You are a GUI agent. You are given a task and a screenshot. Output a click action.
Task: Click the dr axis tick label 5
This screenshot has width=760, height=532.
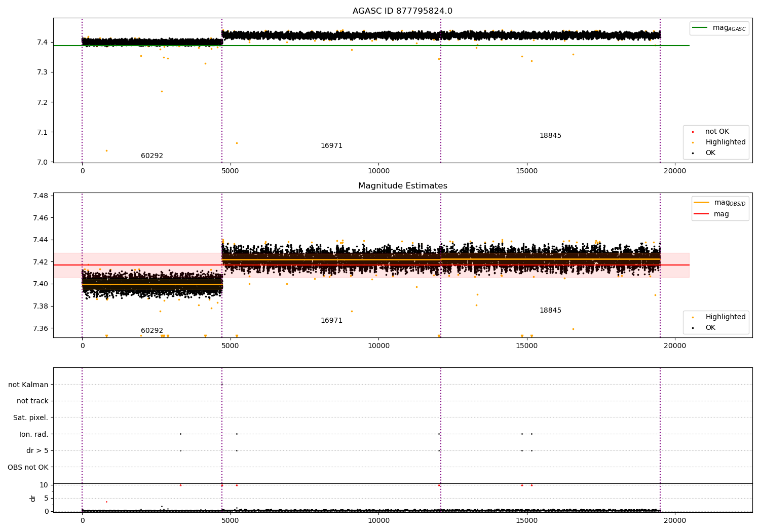46,499
